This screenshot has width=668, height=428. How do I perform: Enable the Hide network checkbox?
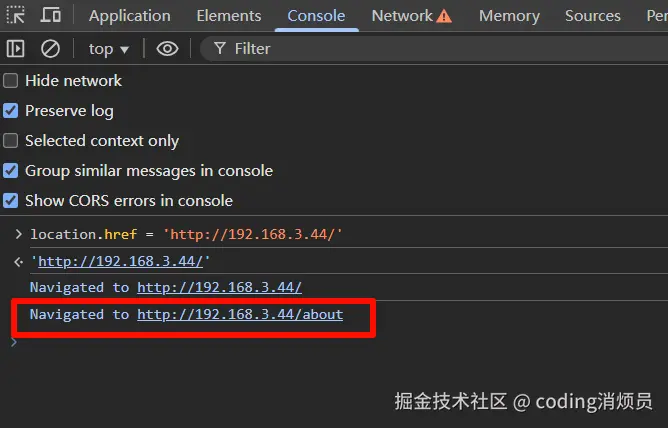pos(11,81)
